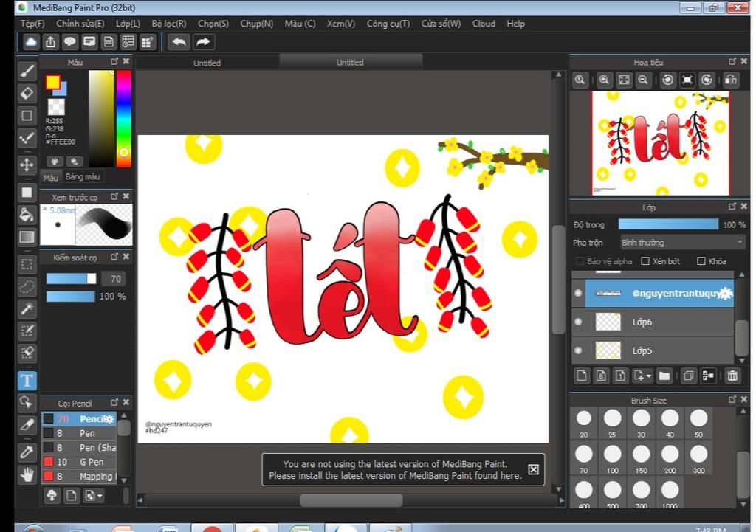Redo the last undone action
Viewport: 756px width, 532px height.
pyautogui.click(x=203, y=42)
